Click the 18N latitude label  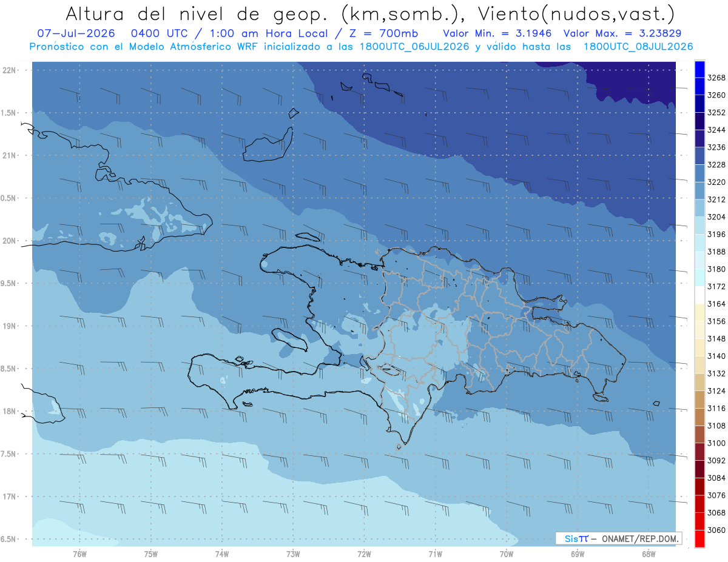click(x=10, y=412)
